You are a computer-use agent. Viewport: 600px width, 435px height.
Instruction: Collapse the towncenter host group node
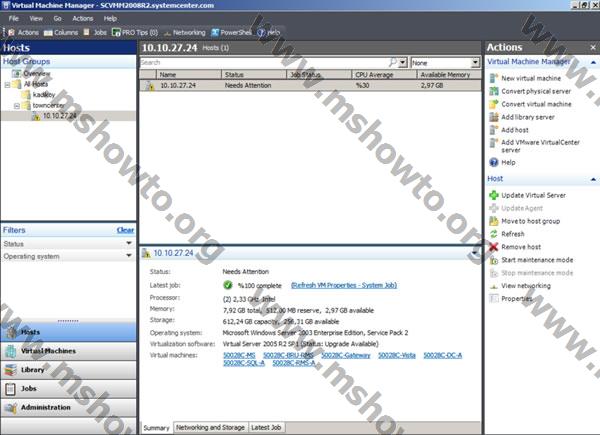17,106
